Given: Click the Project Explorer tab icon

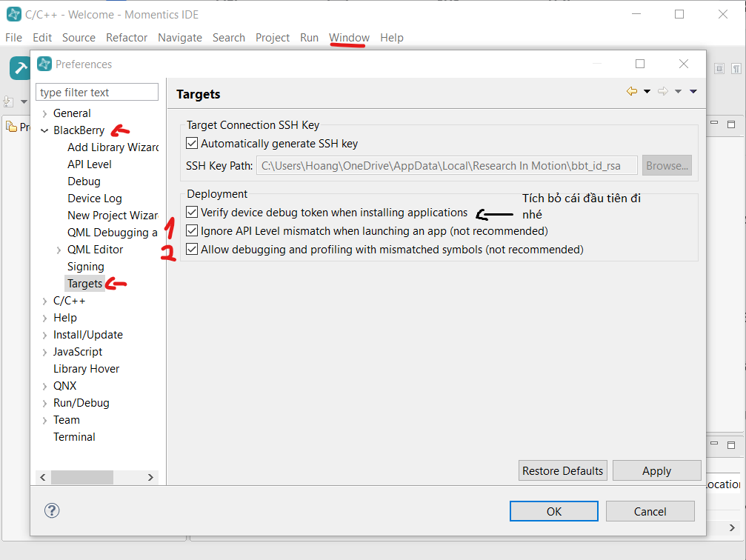Looking at the screenshot, I should tap(11, 127).
